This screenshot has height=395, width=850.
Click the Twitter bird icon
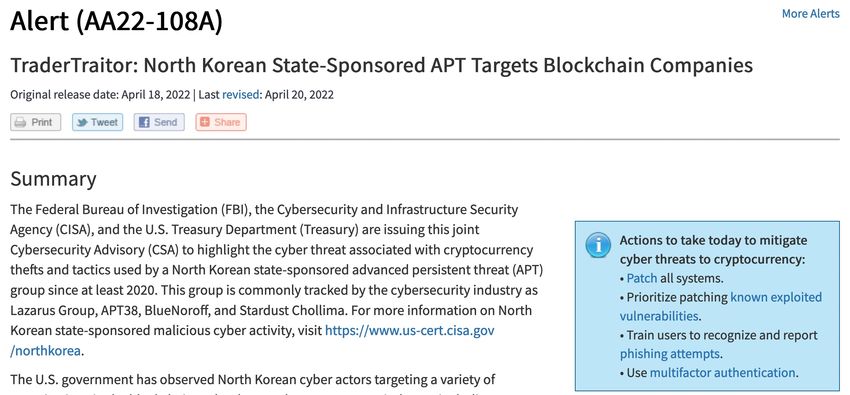(x=82, y=122)
